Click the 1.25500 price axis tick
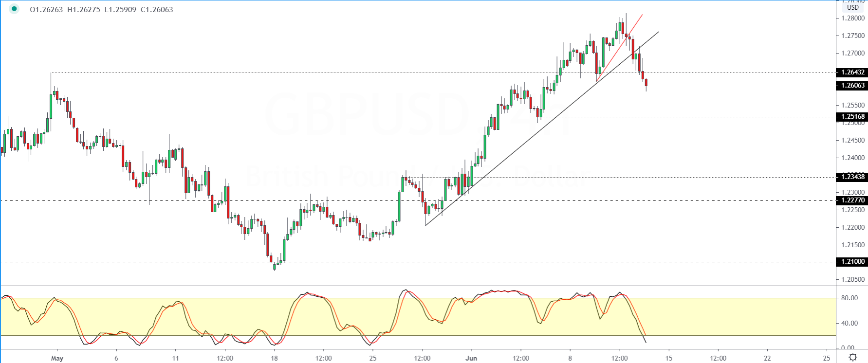 [853, 105]
